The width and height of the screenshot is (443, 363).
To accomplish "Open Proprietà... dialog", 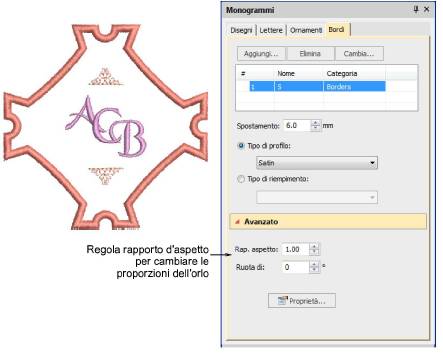I will (302, 301).
